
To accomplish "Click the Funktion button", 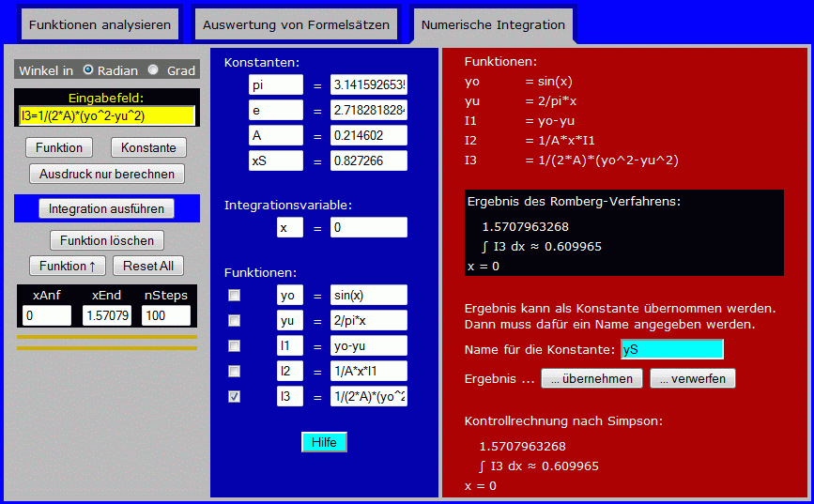I will [59, 147].
